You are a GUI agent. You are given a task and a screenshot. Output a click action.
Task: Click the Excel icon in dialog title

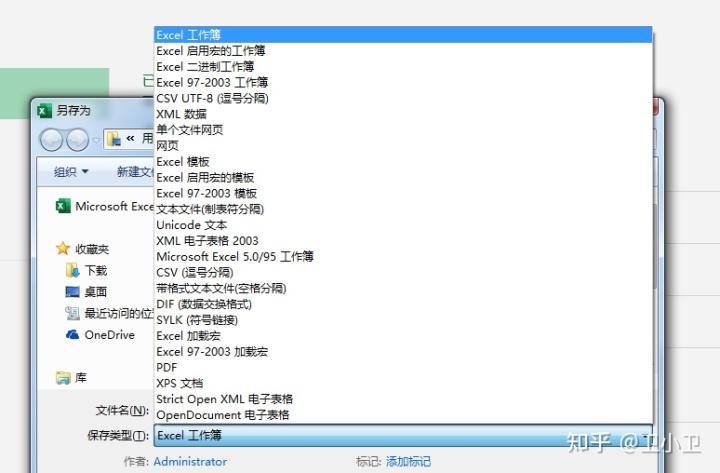44,111
